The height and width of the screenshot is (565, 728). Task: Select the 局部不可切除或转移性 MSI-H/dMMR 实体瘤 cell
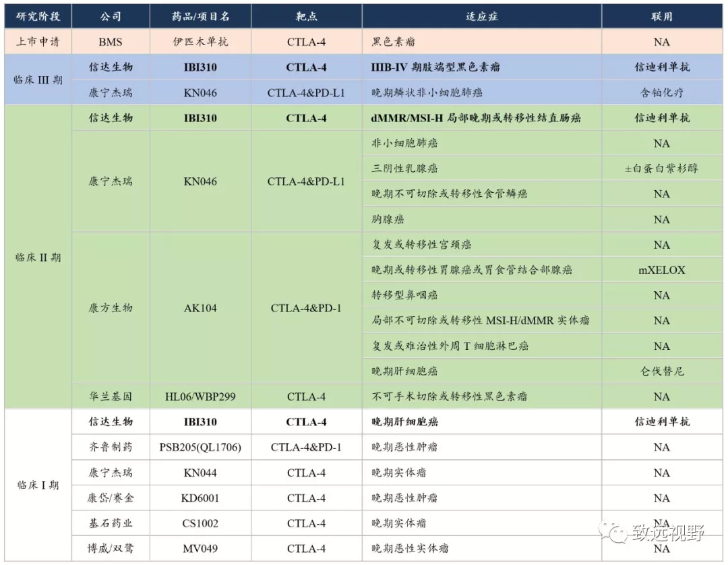pos(482,320)
